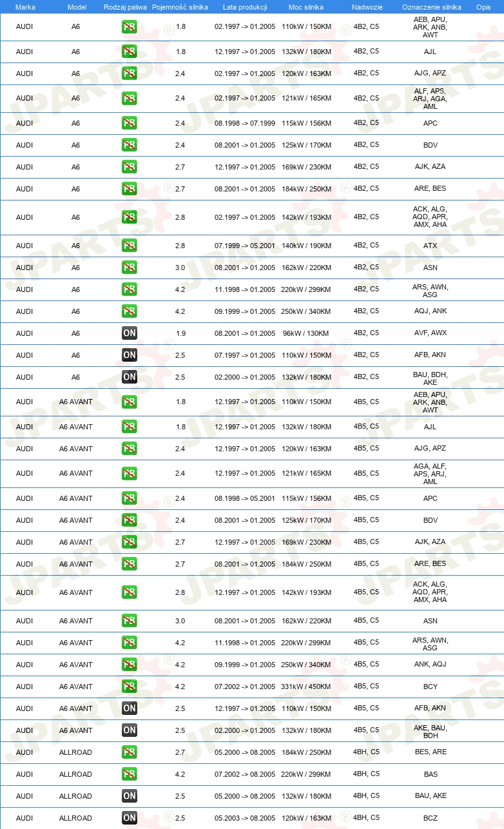Click diesel ON icon in A6 4B2 2.5 132kW row
The height and width of the screenshot is (829, 504).
(x=130, y=377)
